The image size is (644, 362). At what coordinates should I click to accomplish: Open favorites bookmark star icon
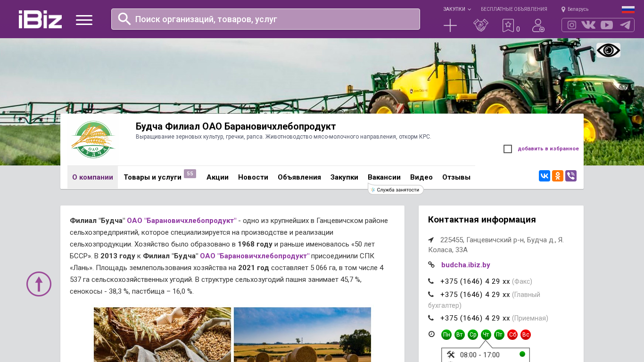click(508, 25)
